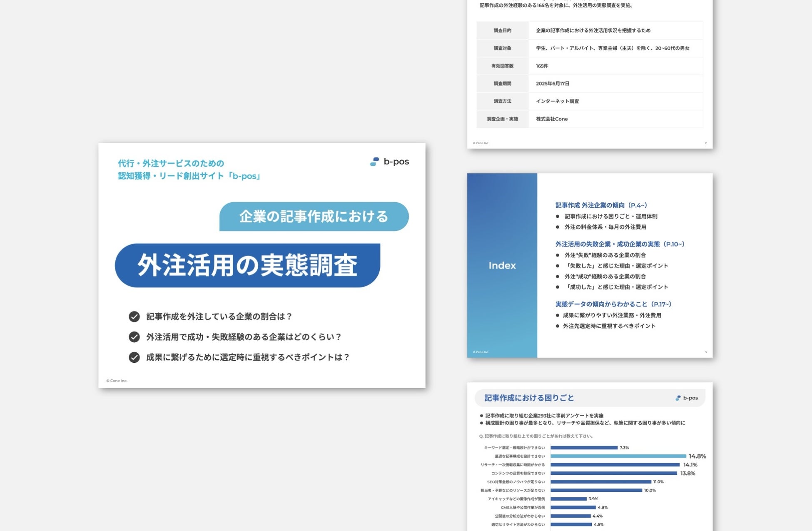Select the 調査目的 table row label
Viewport: 812px width, 531px height.
click(x=502, y=30)
